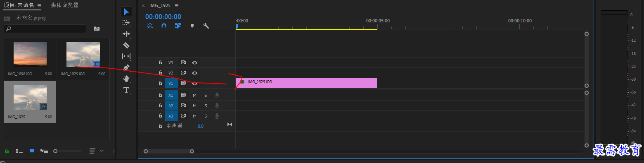644x163 pixels.
Task: Switch project panel to list view
Action: [19, 151]
